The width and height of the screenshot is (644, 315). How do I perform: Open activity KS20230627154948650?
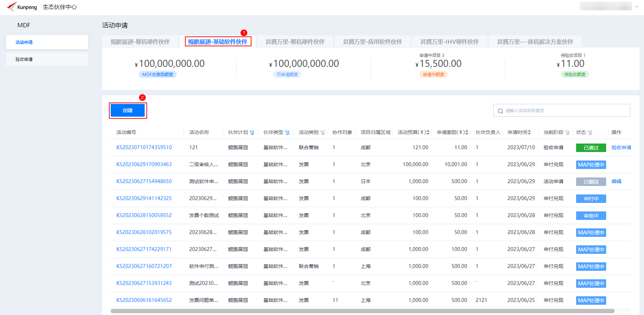pos(144,181)
